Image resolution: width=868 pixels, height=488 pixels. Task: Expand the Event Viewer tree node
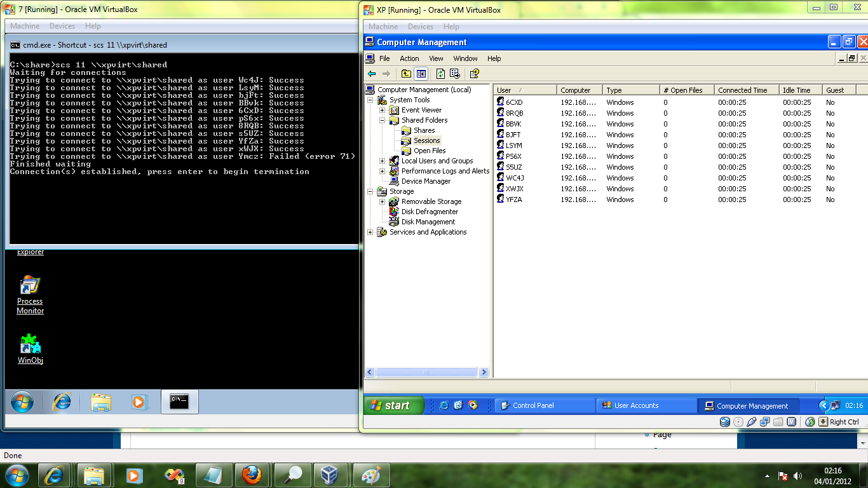(381, 110)
